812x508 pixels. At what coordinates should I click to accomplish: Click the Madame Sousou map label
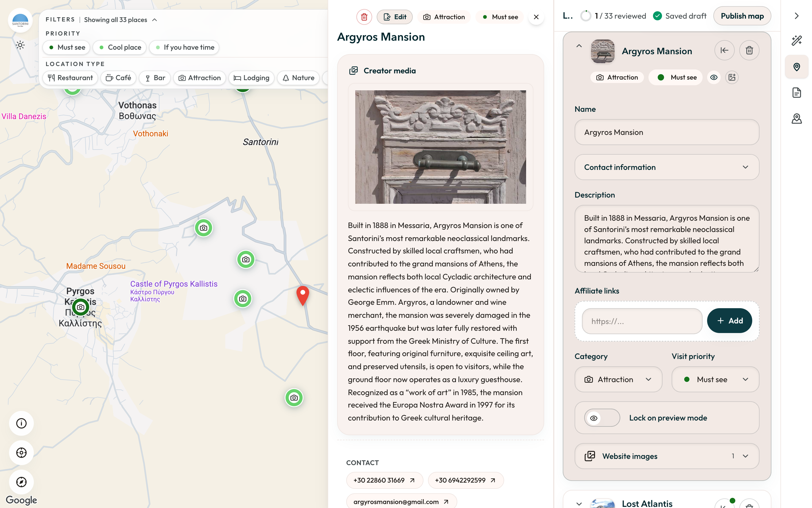[96, 266]
